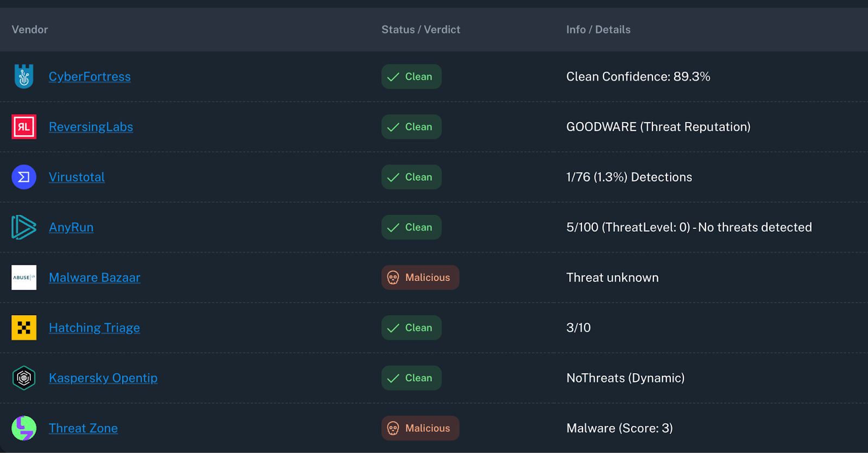The image size is (868, 453).
Task: Click the Malicious badge for Threat Zone
Action: click(420, 428)
